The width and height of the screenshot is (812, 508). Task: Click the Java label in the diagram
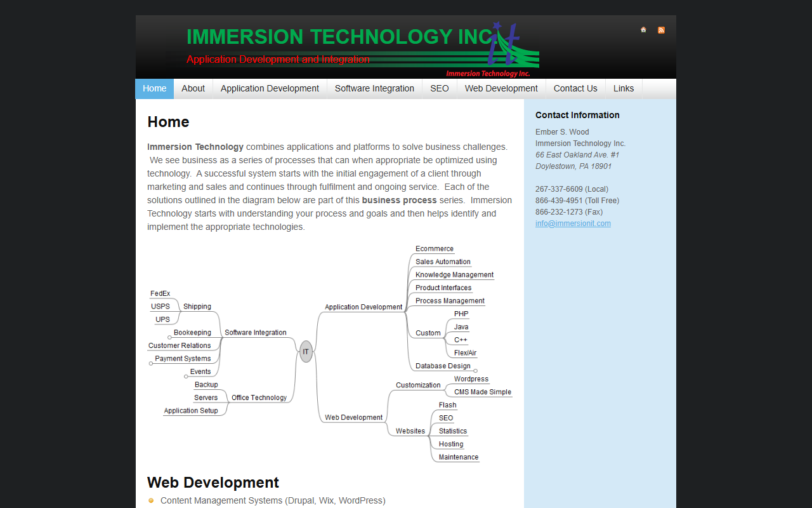(461, 327)
